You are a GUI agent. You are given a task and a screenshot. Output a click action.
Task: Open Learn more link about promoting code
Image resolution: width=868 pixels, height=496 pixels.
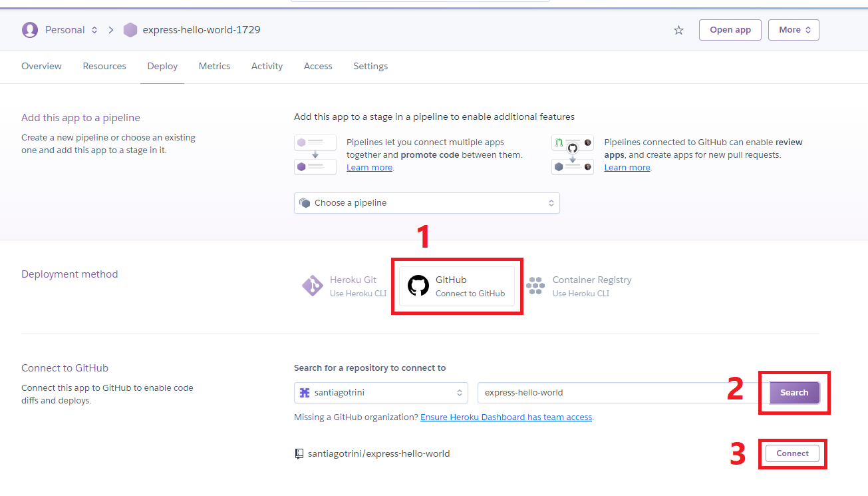(x=369, y=168)
